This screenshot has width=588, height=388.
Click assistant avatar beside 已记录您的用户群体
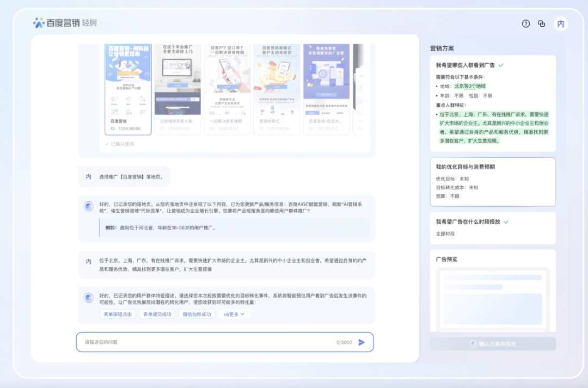89,298
